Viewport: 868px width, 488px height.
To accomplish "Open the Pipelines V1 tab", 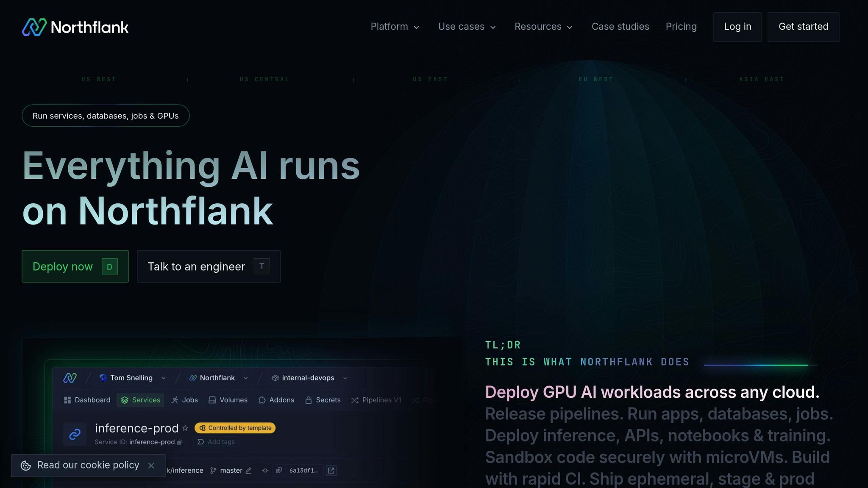I will click(376, 400).
